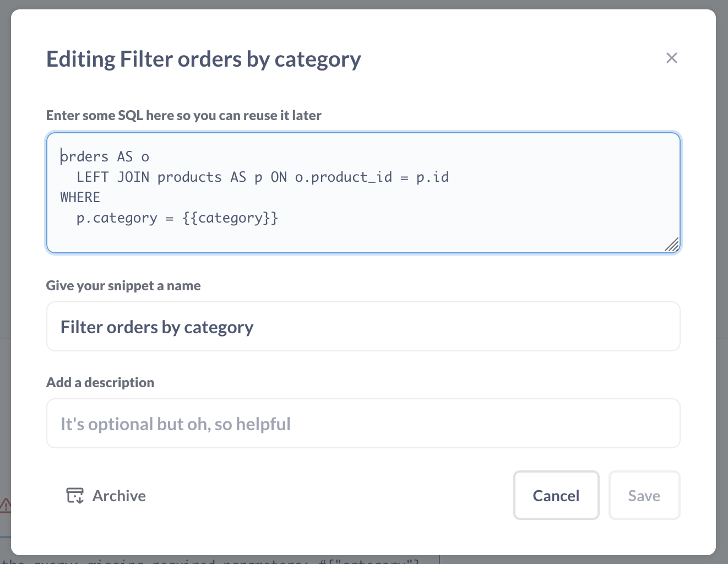Click the {{category}} variable in SQL

coord(230,218)
